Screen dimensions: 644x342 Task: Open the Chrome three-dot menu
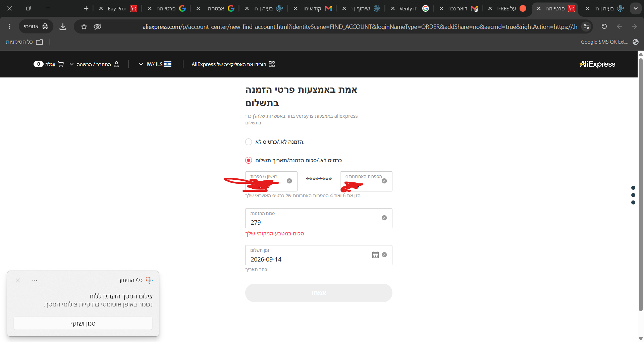9,26
